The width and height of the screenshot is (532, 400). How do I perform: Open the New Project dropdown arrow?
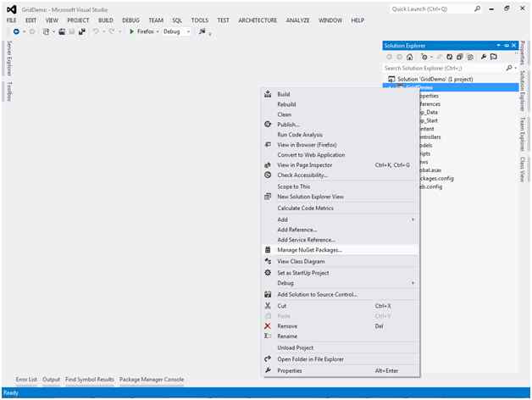pos(53,31)
